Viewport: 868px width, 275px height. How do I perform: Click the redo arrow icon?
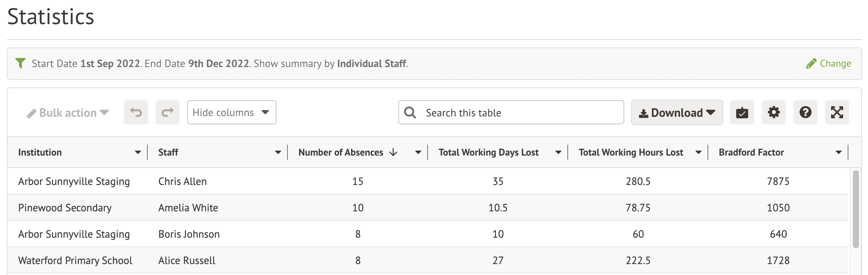(x=168, y=112)
